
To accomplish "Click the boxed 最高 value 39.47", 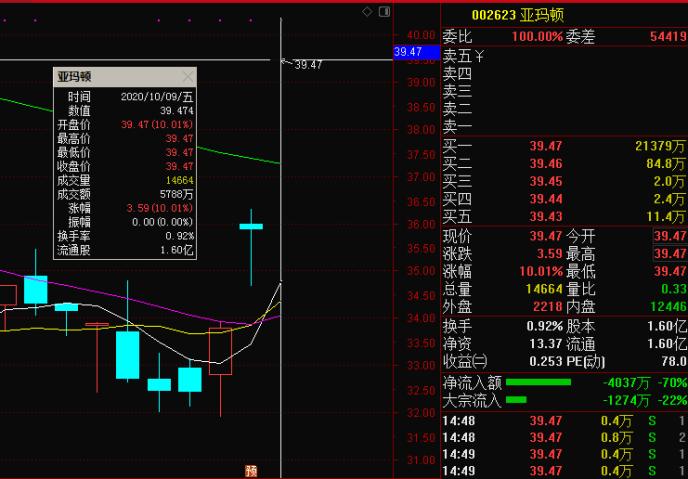I will point(670,254).
